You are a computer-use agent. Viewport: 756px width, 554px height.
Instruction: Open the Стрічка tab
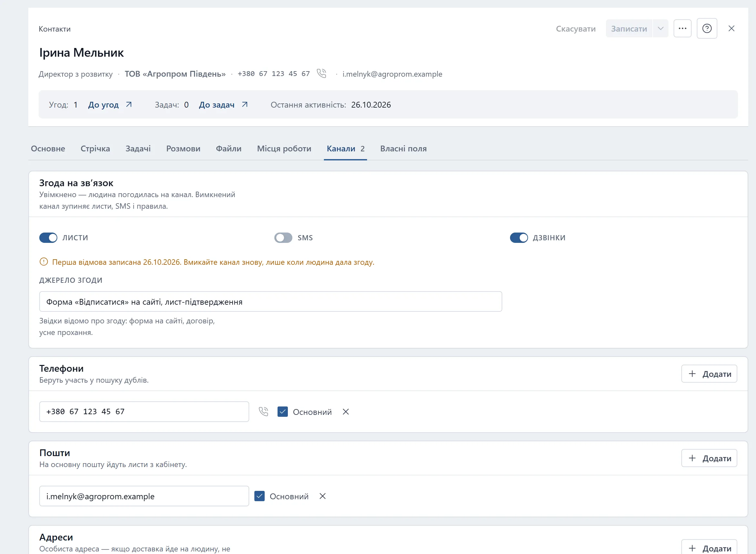(95, 148)
